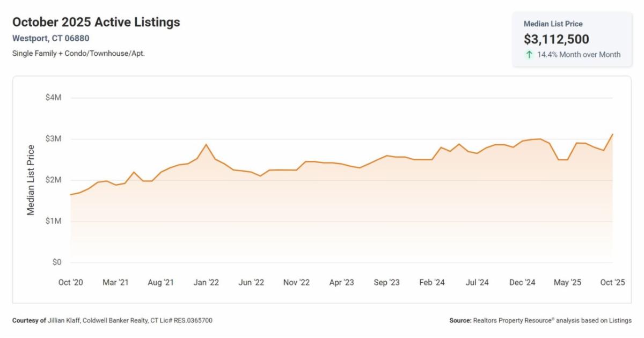Image resolution: width=644 pixels, height=338 pixels.
Task: Click the Nov '22 x-axis label
Action: point(296,283)
